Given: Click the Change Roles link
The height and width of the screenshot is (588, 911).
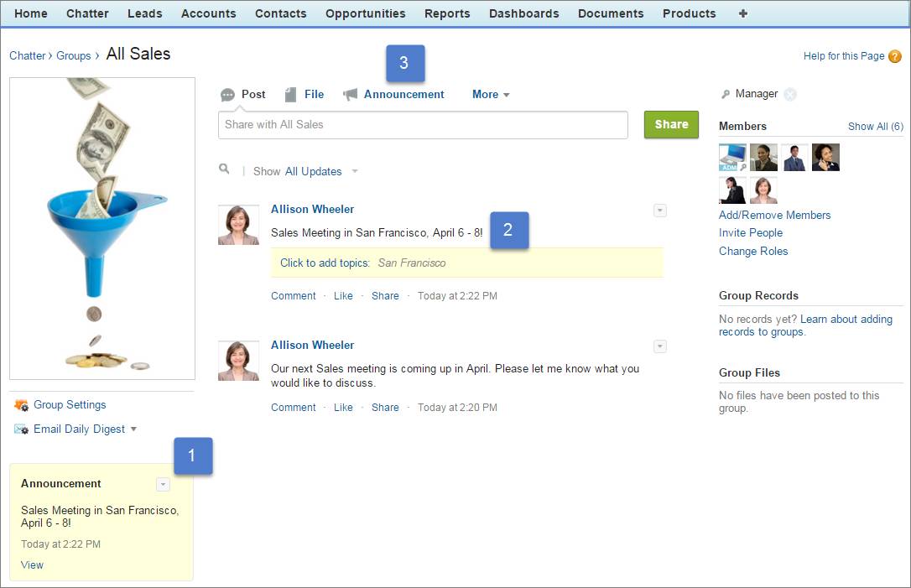Looking at the screenshot, I should tap(753, 251).
